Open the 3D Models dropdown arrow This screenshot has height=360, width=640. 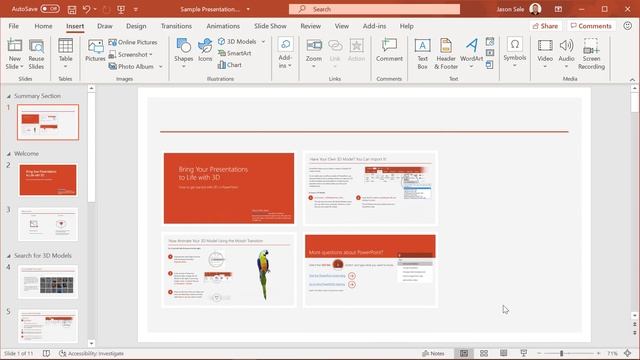263,42
